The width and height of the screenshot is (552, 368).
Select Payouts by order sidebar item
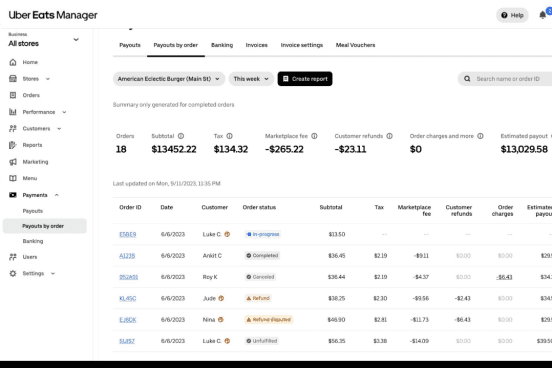click(44, 226)
